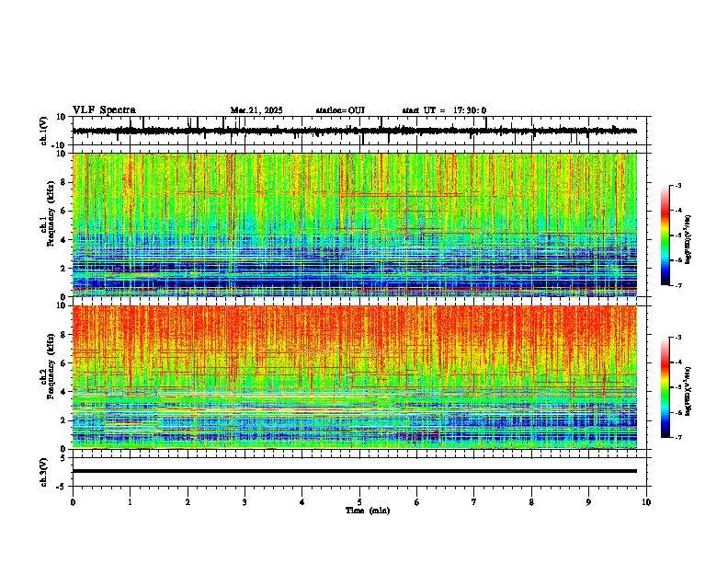Click the ch.3 axis tick label "-5"
Screen dimensions: 728x563
pyautogui.click(x=62, y=487)
